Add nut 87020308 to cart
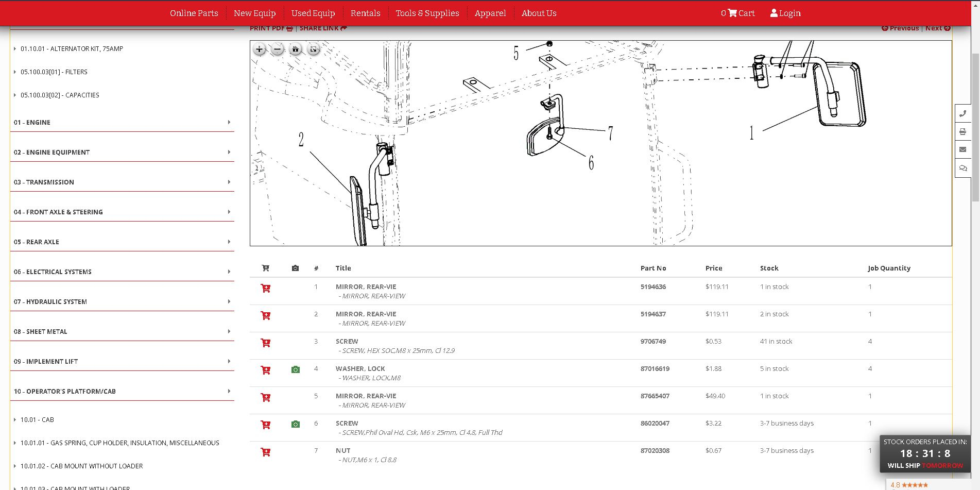 click(266, 452)
